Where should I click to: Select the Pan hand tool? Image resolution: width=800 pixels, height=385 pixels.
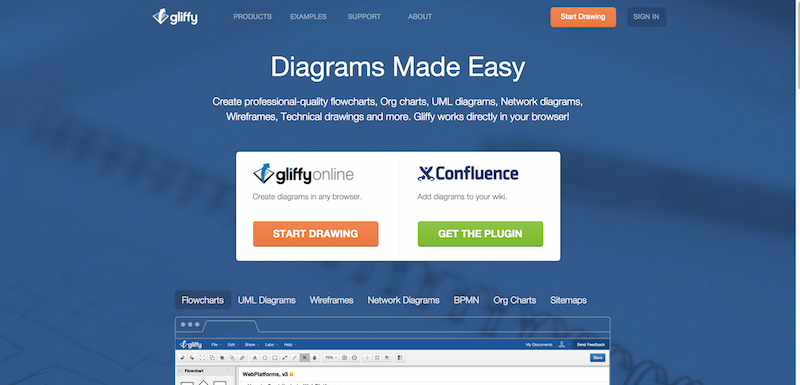point(314,357)
